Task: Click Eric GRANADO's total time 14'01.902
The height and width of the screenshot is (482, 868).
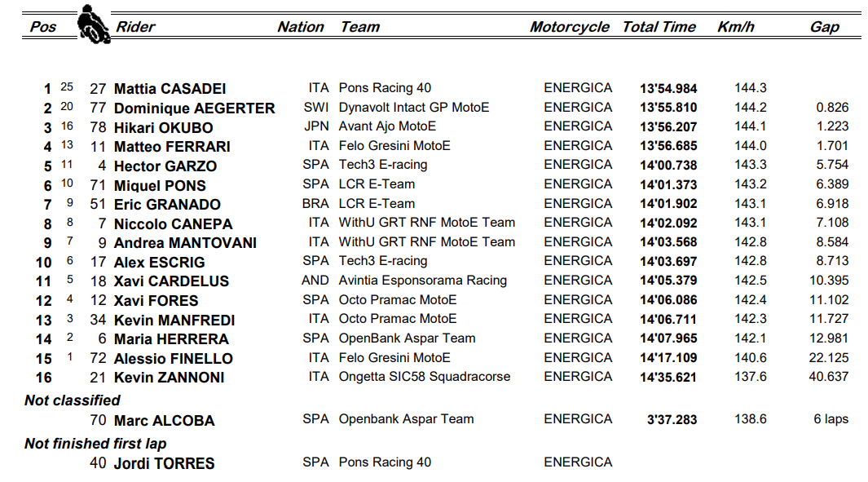Action: [668, 205]
